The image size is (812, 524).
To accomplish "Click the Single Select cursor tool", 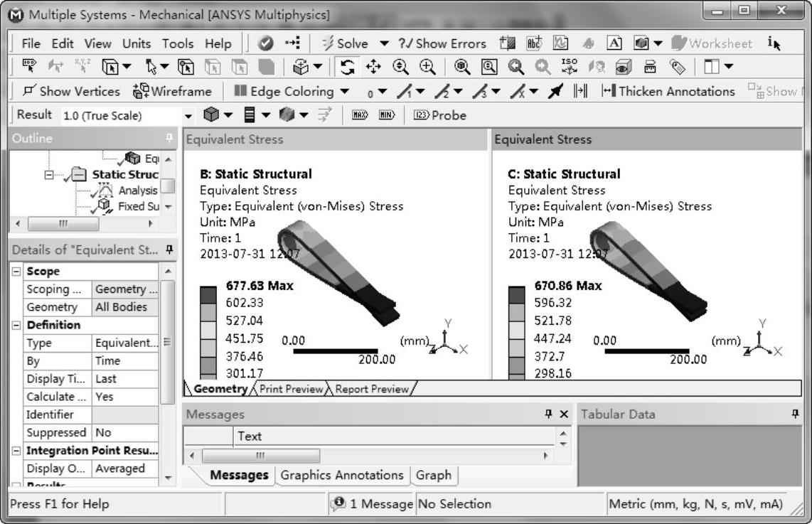I will (151, 67).
